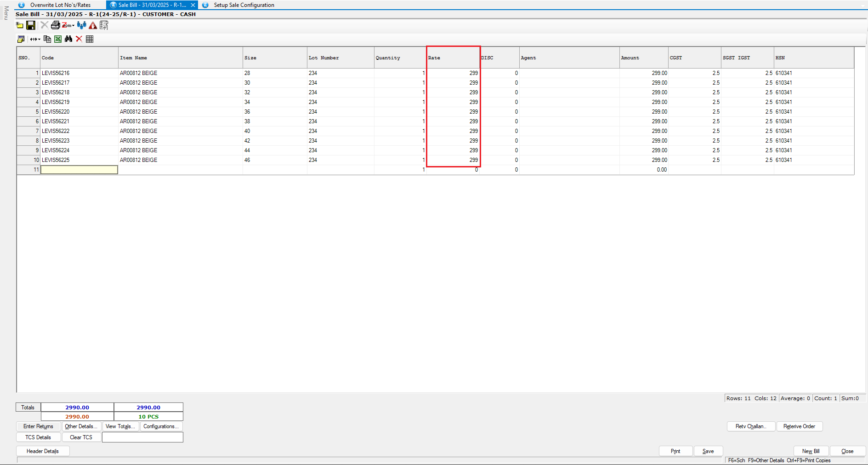Click the checklist icon in top toolbar
The height and width of the screenshot is (465, 868).
[x=104, y=25]
